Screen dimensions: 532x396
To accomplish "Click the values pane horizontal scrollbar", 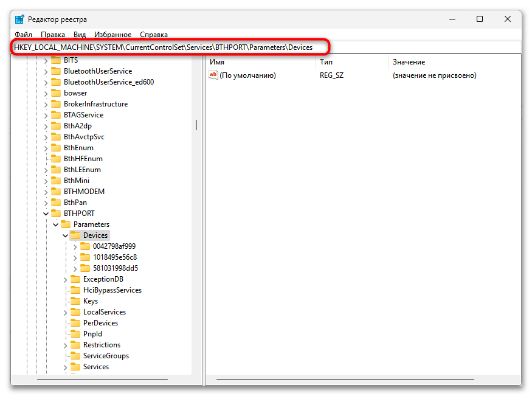I will (x=345, y=380).
